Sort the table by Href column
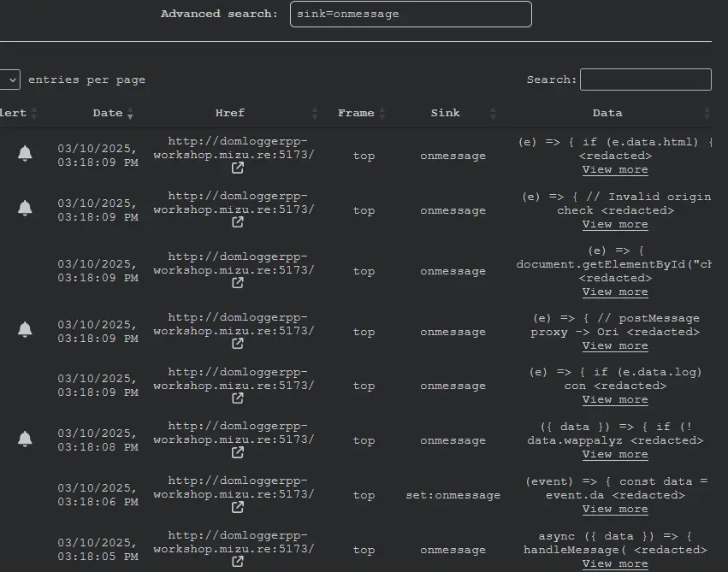Screen dimensions: 728x572 tap(230, 113)
